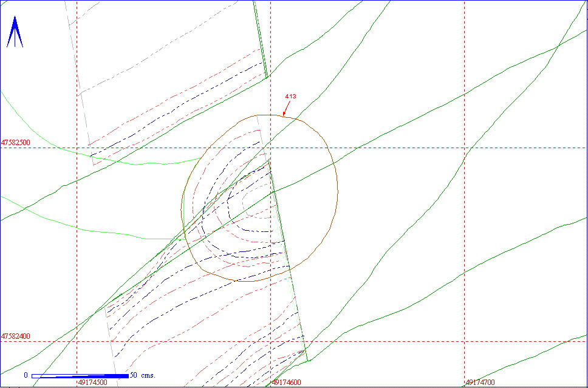Click the 47582400 northing coordinate label

16,336
